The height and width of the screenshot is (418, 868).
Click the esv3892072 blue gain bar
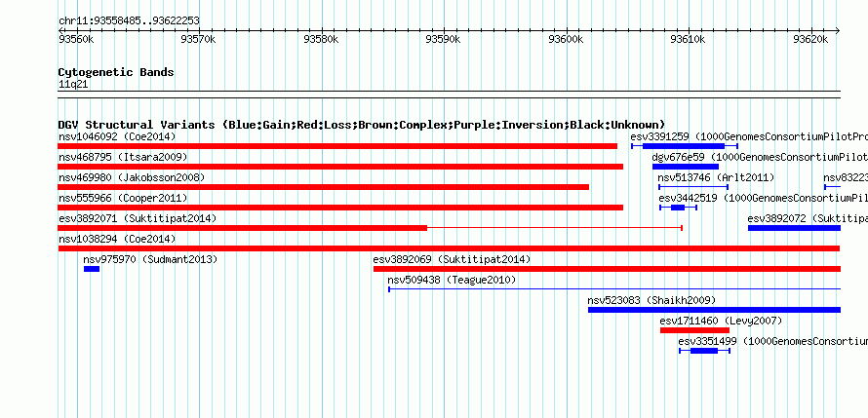point(795,228)
